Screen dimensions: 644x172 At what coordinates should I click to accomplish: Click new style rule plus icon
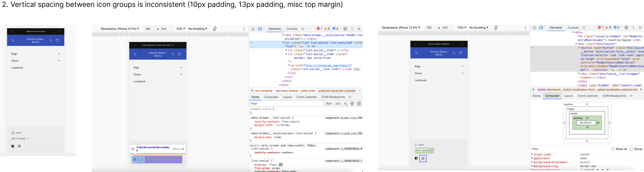(x=346, y=104)
